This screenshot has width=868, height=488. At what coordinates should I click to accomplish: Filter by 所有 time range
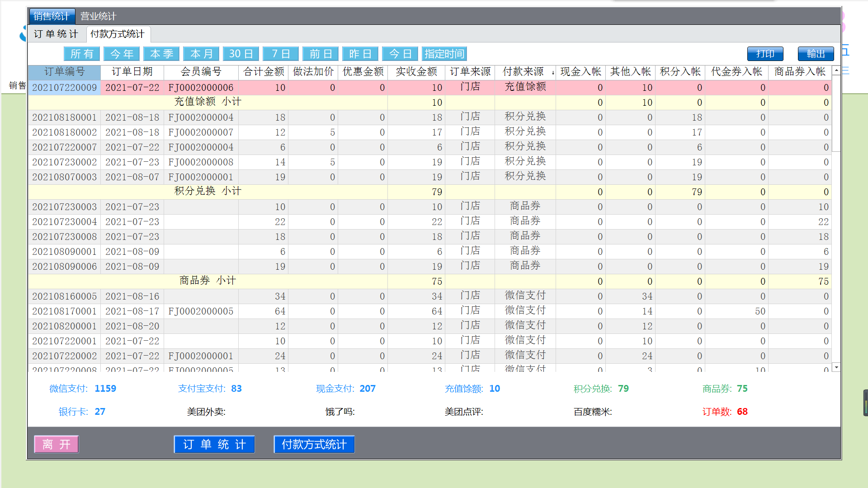pyautogui.click(x=81, y=54)
